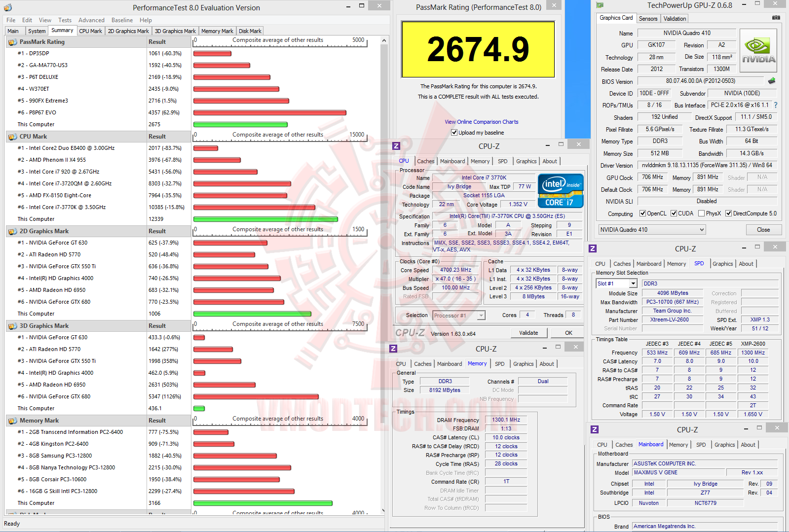Click the GPU-Z title bar app icon
Image resolution: width=789 pixels, height=532 pixels.
tap(600, 5)
